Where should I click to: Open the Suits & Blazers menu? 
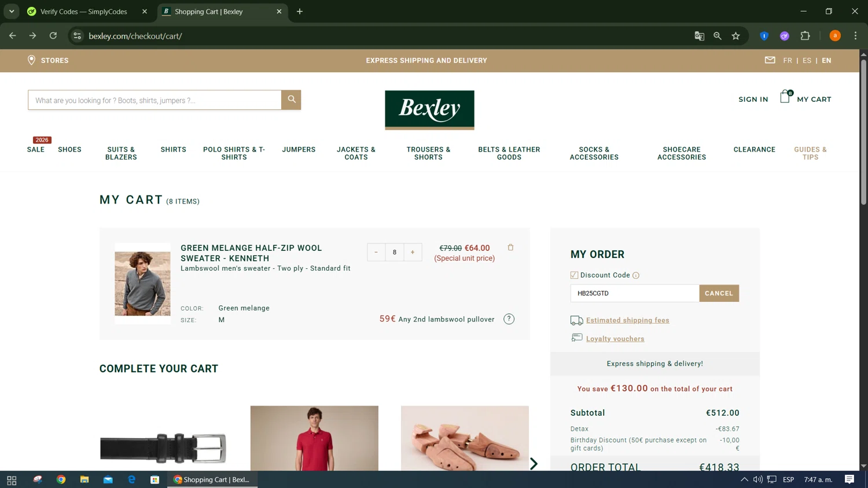(121, 153)
